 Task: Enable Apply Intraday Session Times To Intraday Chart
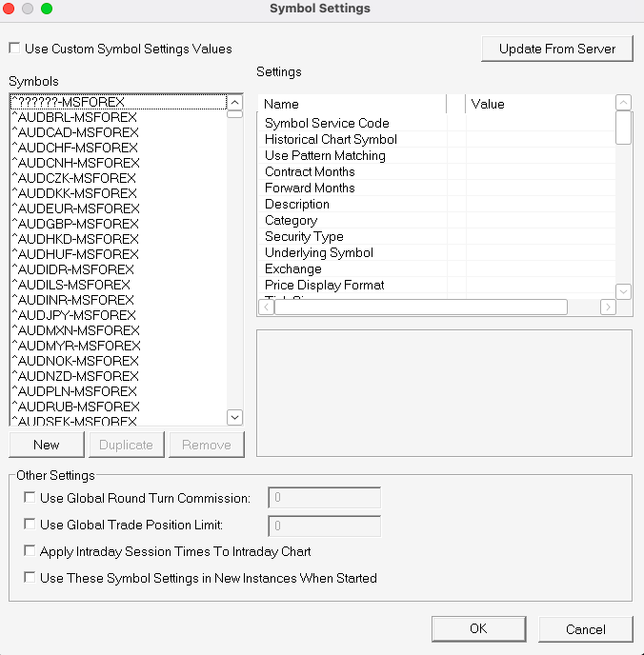click(30, 551)
